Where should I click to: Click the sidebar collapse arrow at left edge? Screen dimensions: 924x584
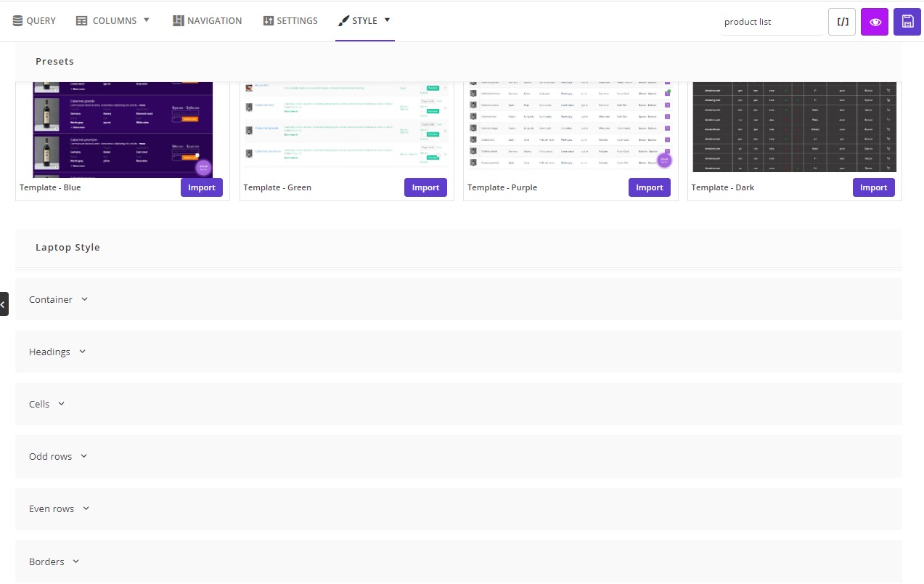(4, 304)
